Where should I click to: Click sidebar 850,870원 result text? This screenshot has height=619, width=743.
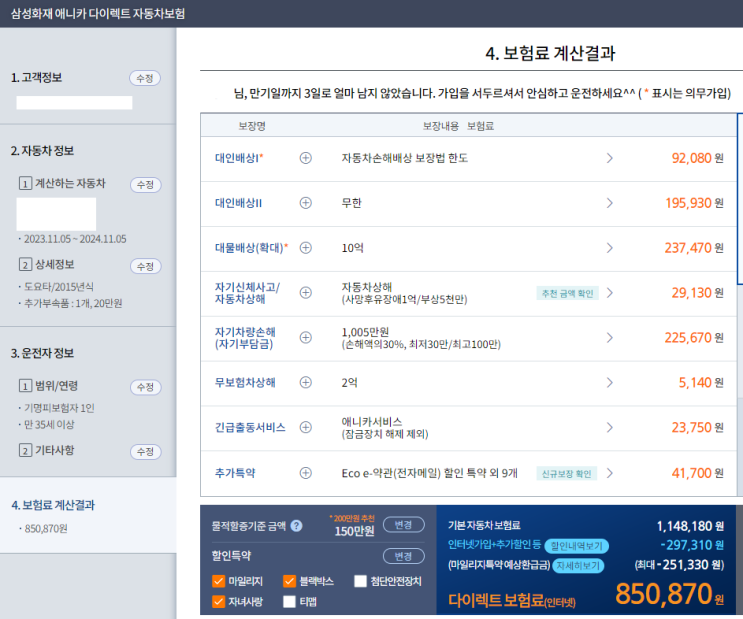[46, 528]
